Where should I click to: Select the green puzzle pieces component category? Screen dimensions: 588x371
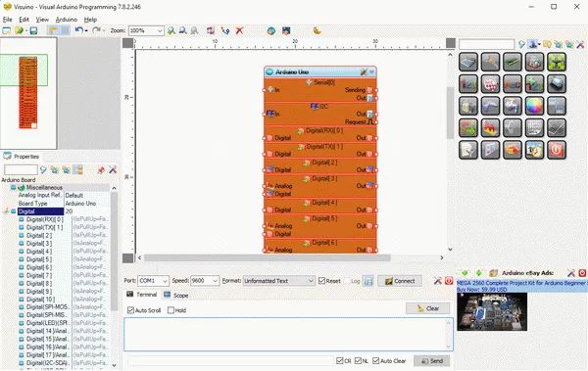pos(557,62)
